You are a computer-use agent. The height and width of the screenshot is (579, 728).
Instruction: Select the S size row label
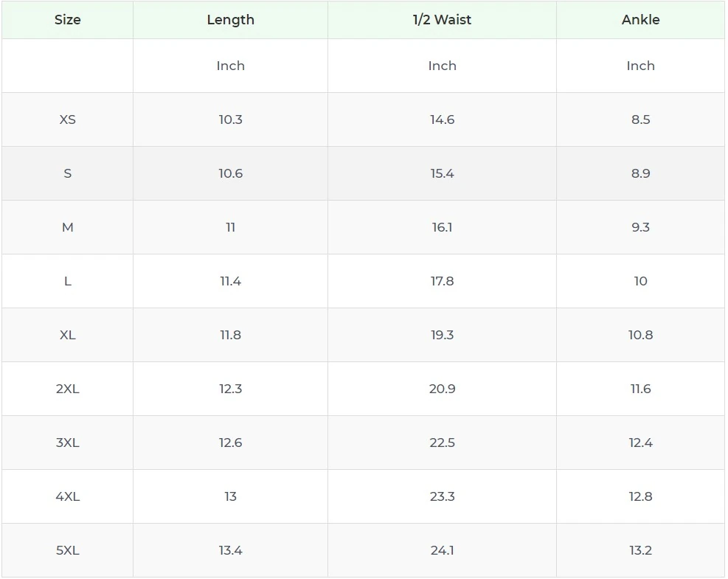67,173
